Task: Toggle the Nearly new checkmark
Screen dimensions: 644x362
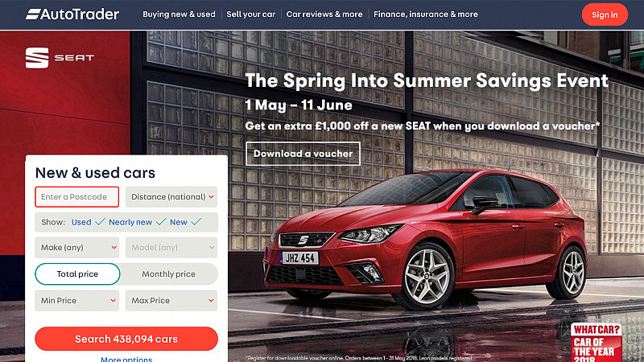Action: [x=161, y=222]
